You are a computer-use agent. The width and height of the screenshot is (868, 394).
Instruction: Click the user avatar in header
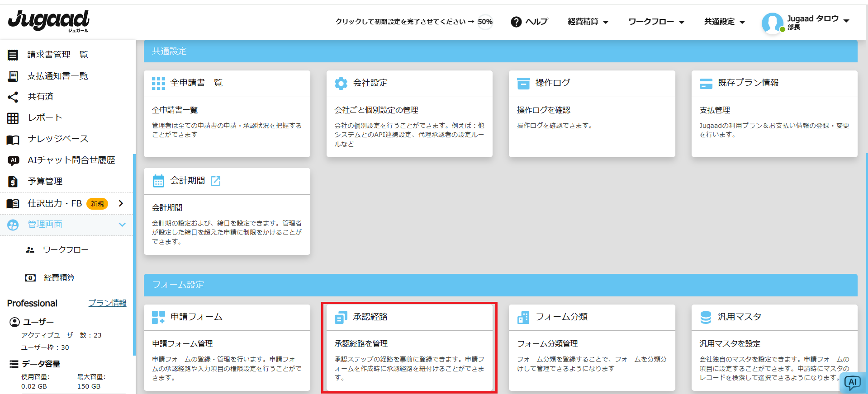[x=772, y=22]
